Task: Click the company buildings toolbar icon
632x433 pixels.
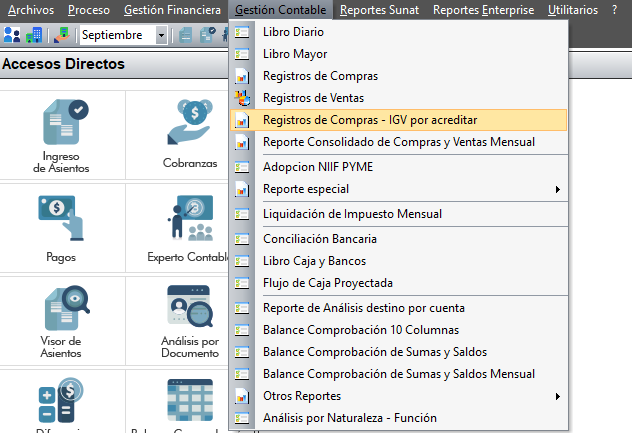Action: 34,35
